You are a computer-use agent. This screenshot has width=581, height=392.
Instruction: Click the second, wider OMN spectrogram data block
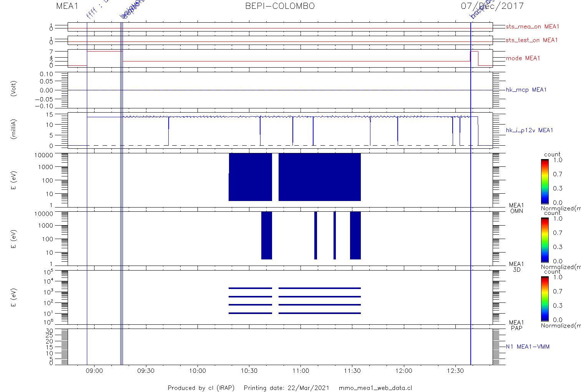(x=320, y=177)
